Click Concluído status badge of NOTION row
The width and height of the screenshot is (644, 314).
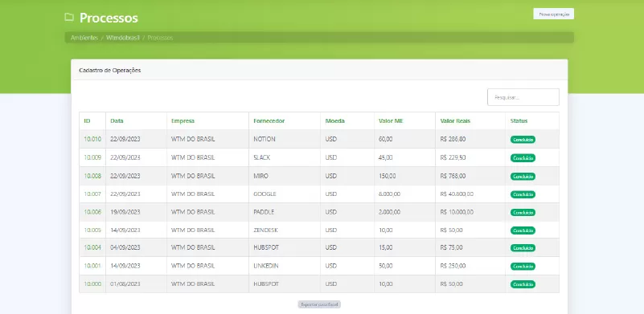[523, 140]
